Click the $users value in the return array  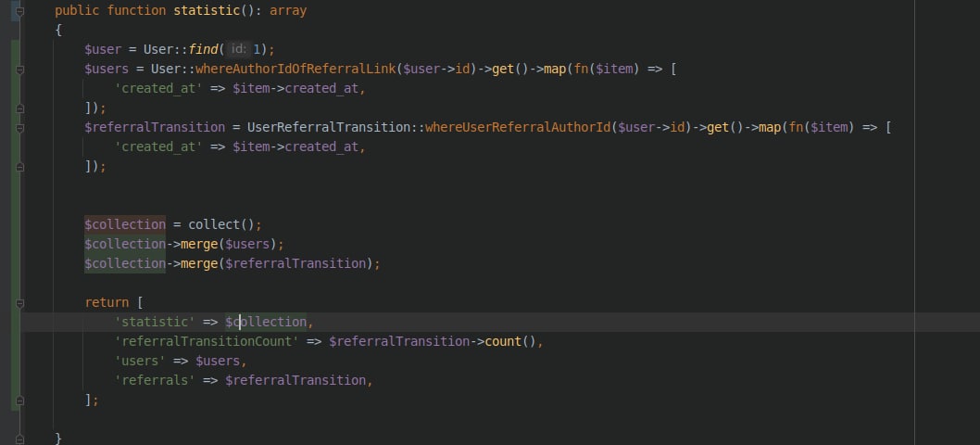pyautogui.click(x=218, y=361)
